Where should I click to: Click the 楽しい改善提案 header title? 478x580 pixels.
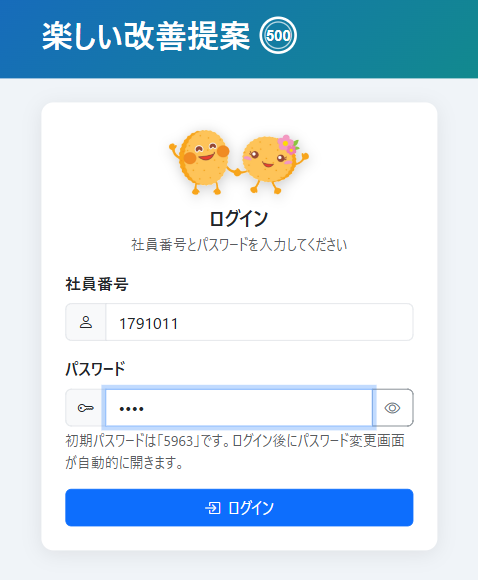[146, 36]
